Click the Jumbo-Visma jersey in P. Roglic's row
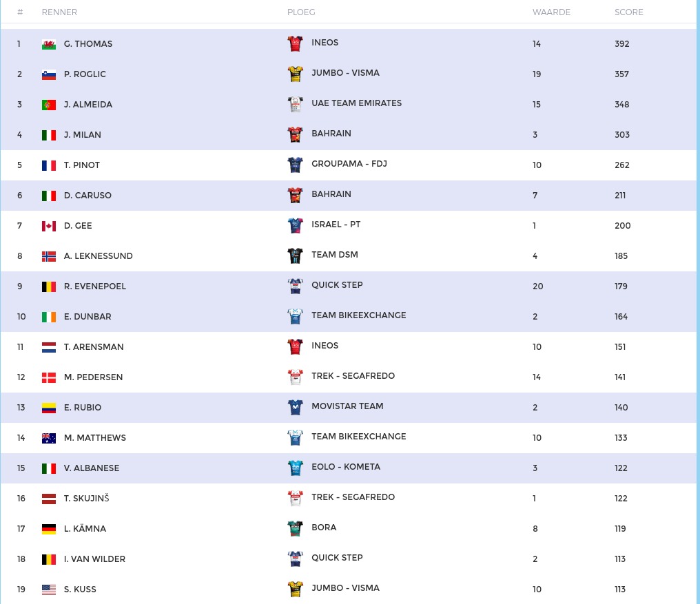 tap(295, 74)
